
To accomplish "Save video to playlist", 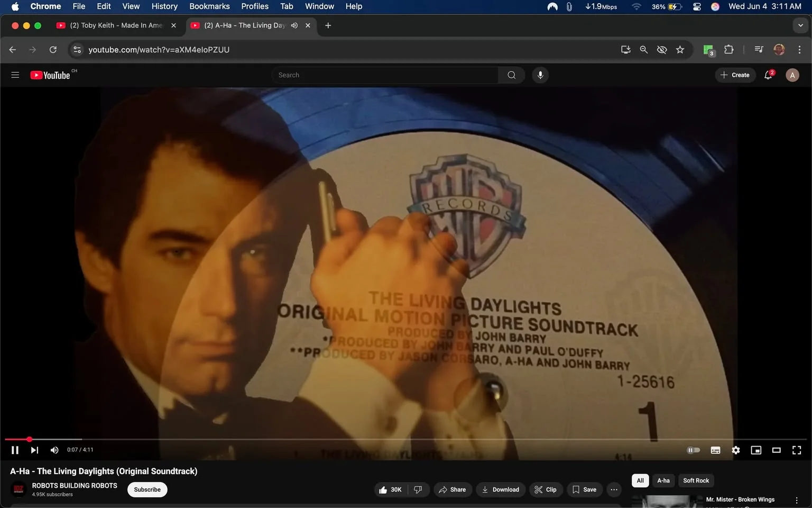I will pos(585,489).
